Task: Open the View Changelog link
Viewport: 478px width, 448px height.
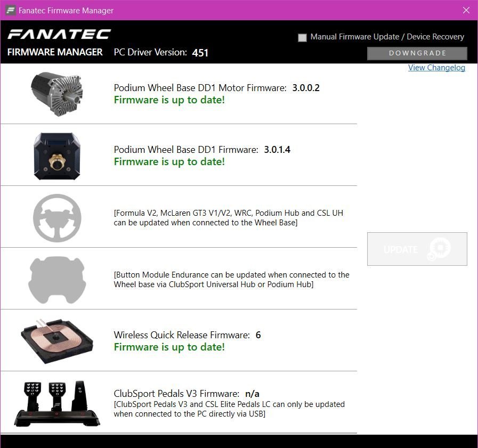Action: pos(436,68)
